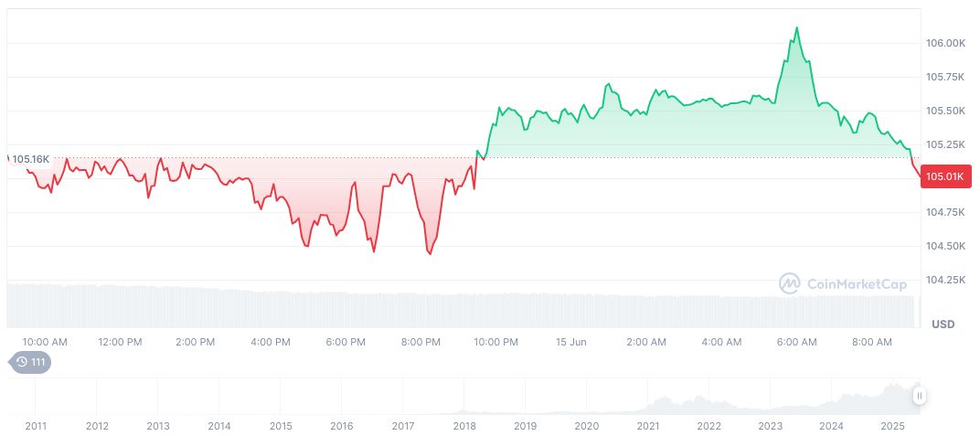Click the 15 Jun date label
980x436 pixels.
(x=570, y=342)
